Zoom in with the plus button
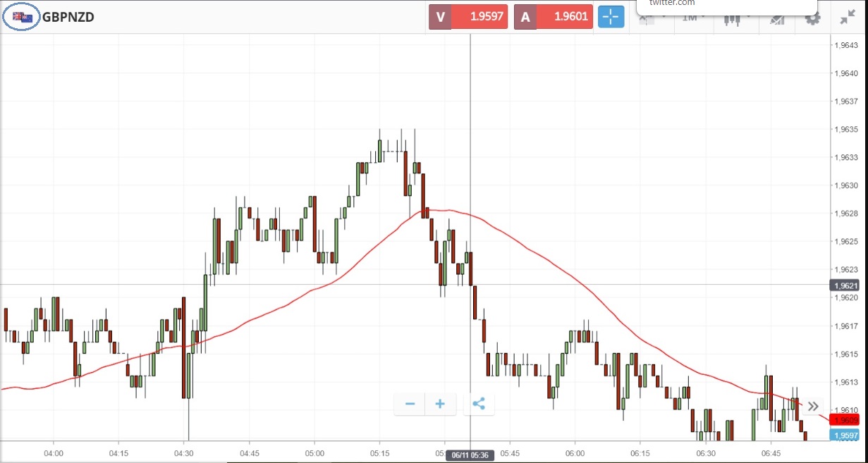868x463 pixels. coord(440,404)
